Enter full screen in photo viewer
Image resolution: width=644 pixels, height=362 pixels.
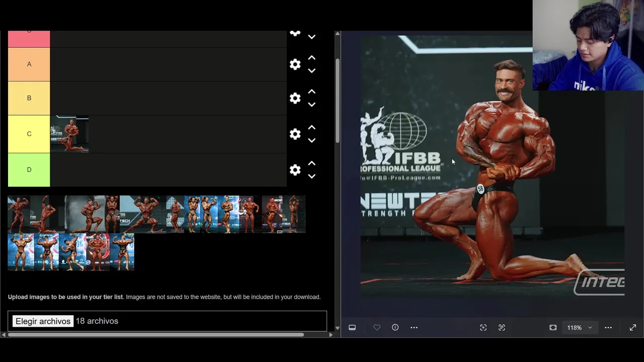[633, 327]
